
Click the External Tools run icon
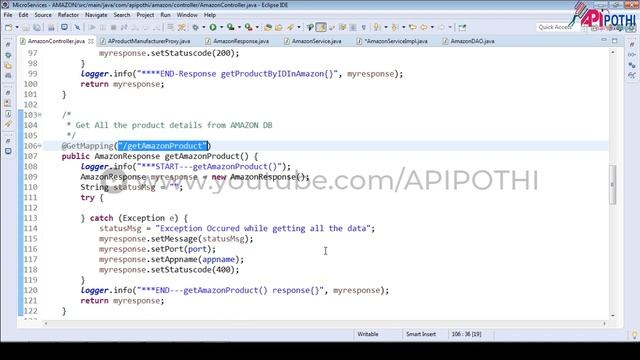coord(248,27)
